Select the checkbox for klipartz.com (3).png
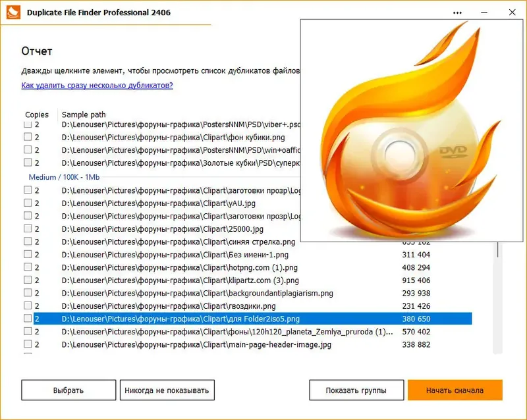Image resolution: width=527 pixels, height=420 pixels. [28, 280]
